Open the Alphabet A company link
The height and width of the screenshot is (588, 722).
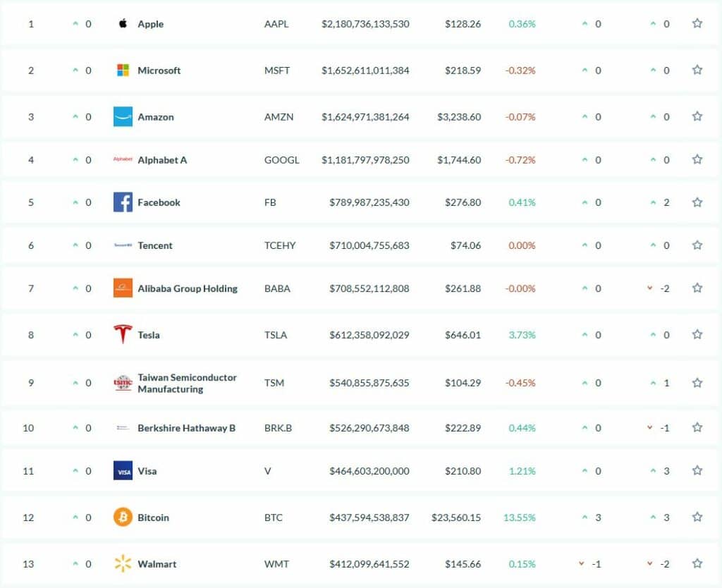point(162,160)
